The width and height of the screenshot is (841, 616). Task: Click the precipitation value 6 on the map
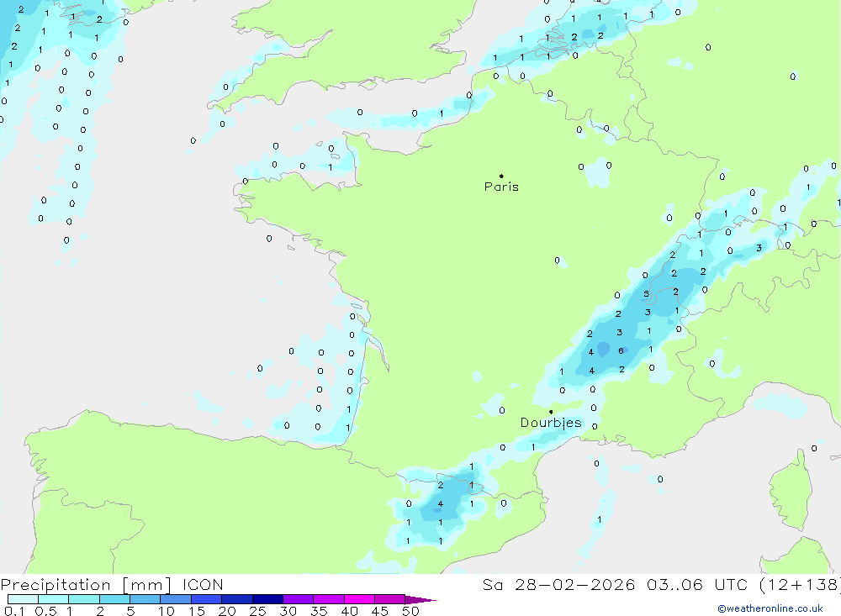coord(621,350)
